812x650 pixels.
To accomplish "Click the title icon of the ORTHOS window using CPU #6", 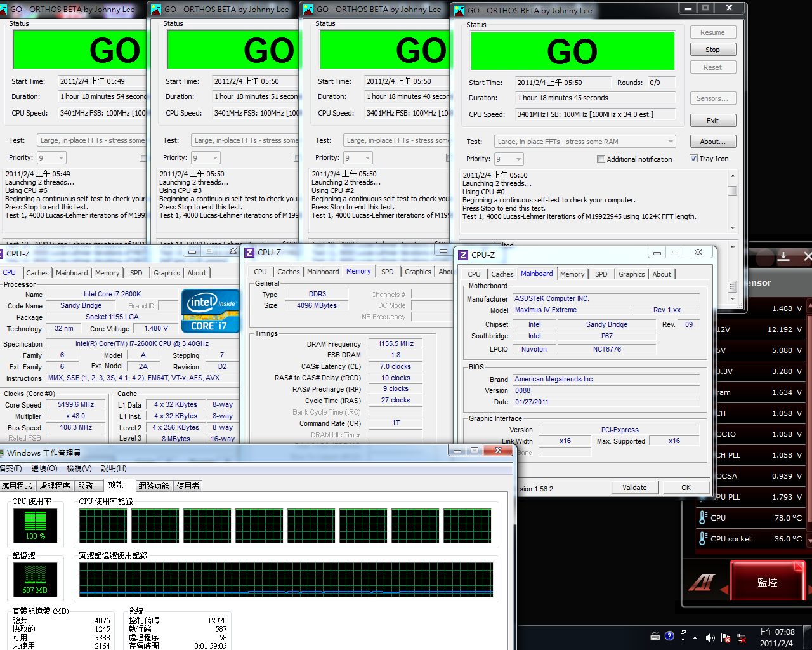I will [x=3, y=10].
